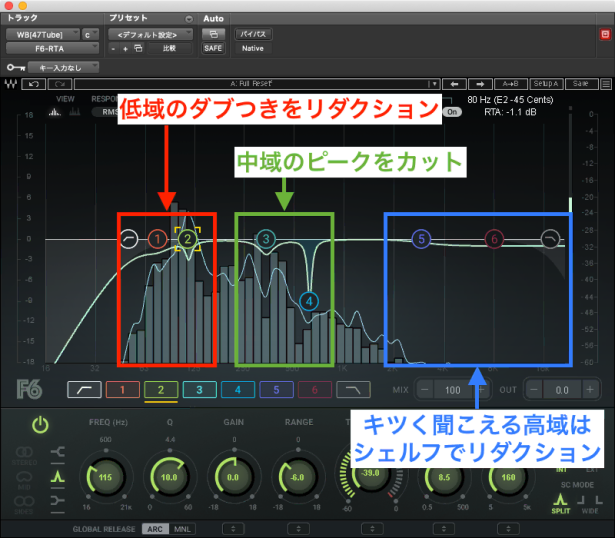Switch global release to ARC
Screen dimensions: 615x538
[x=155, y=529]
